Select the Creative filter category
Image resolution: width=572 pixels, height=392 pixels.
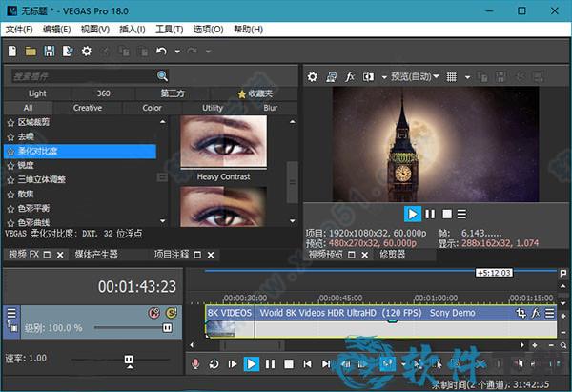point(88,108)
